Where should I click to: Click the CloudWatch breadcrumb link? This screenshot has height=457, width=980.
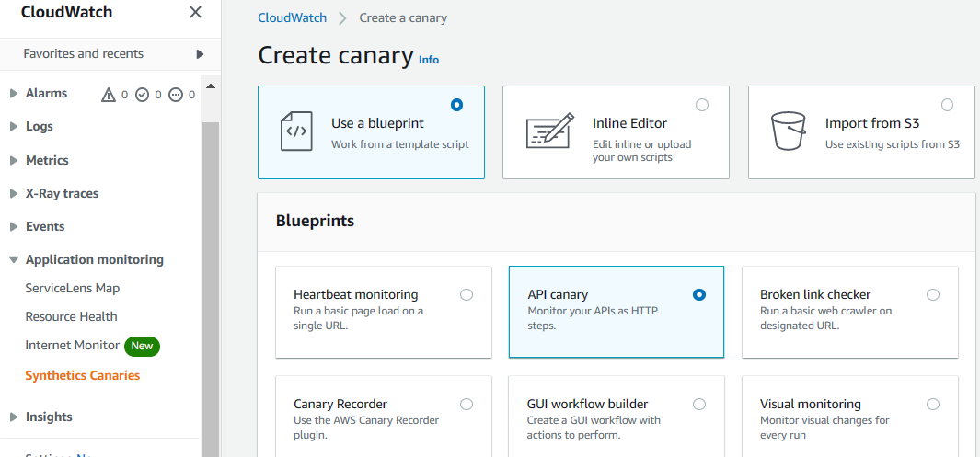292,18
